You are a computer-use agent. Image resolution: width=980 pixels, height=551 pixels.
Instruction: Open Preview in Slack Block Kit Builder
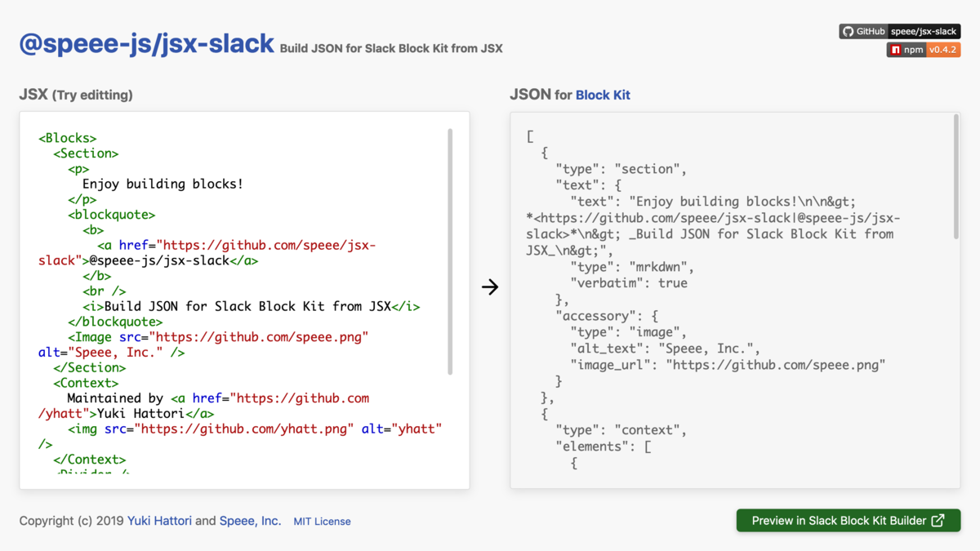849,521
